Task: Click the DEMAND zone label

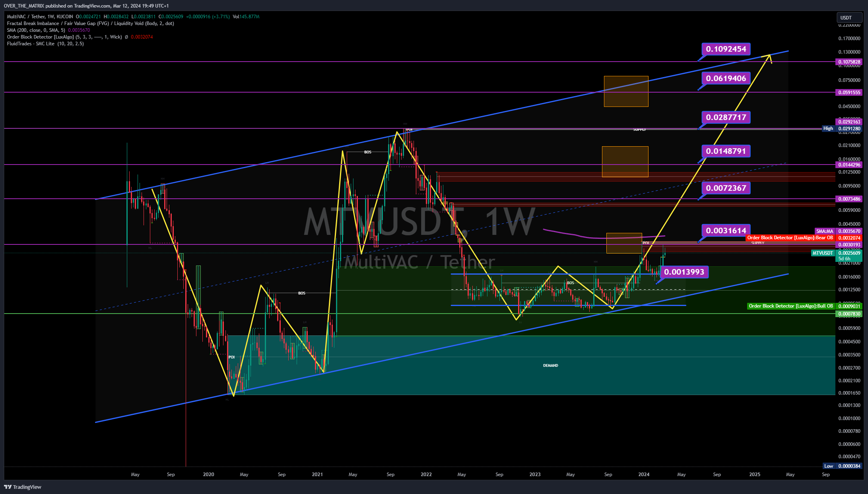Action: tap(550, 366)
